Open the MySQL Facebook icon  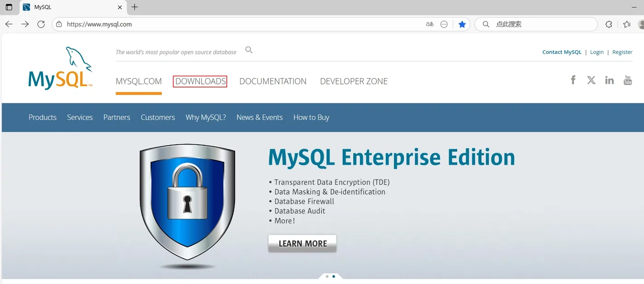point(573,80)
